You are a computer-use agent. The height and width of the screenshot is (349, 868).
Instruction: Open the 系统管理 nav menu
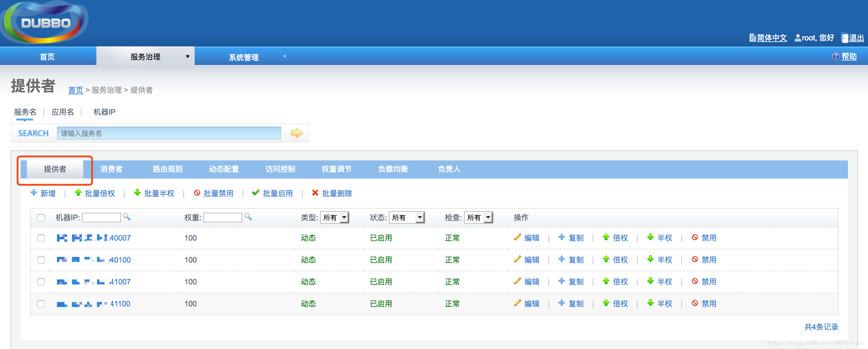pos(244,57)
